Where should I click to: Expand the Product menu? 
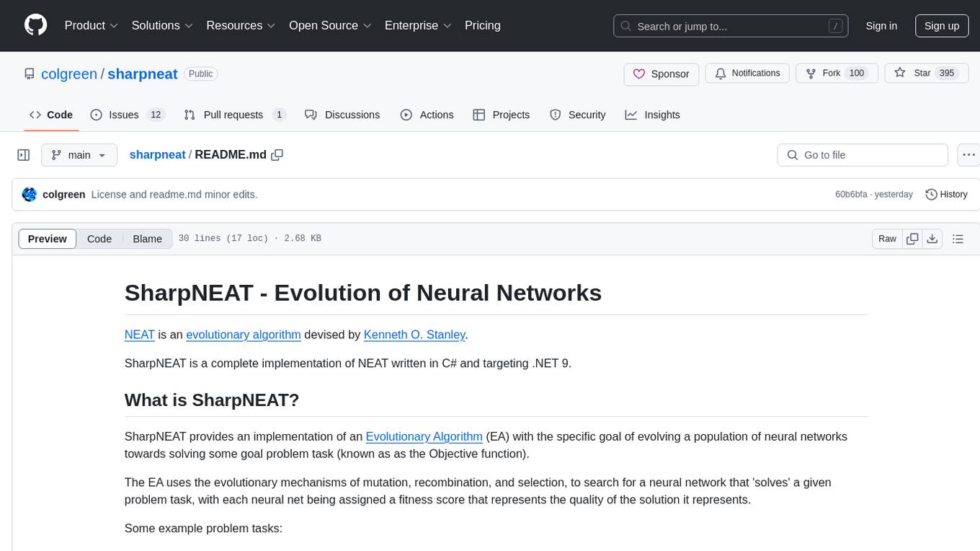[92, 25]
